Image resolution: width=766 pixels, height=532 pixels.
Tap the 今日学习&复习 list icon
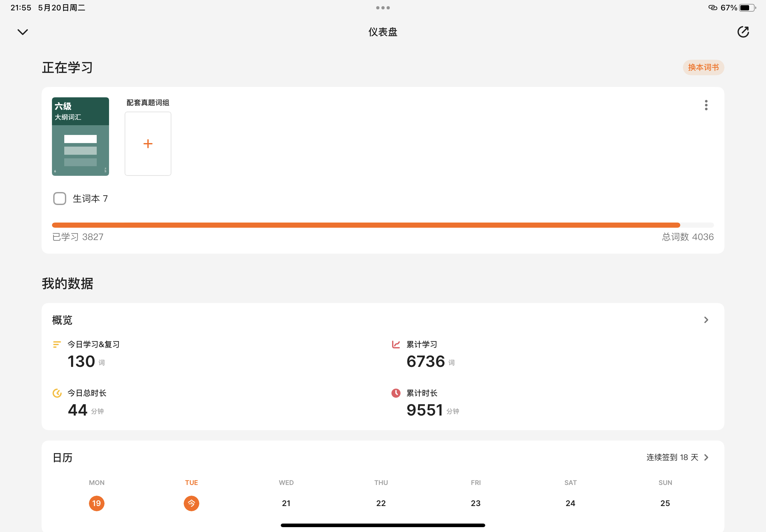[x=57, y=344]
